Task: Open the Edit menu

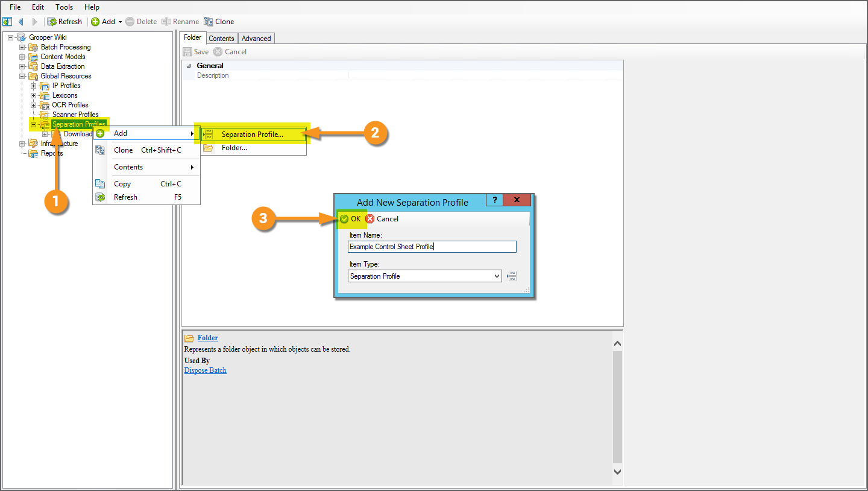Action: (x=38, y=7)
